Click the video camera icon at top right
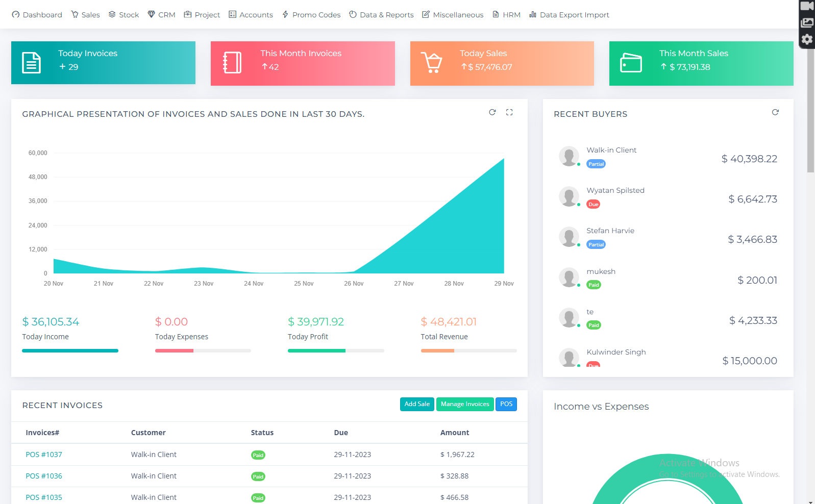 click(x=807, y=6)
